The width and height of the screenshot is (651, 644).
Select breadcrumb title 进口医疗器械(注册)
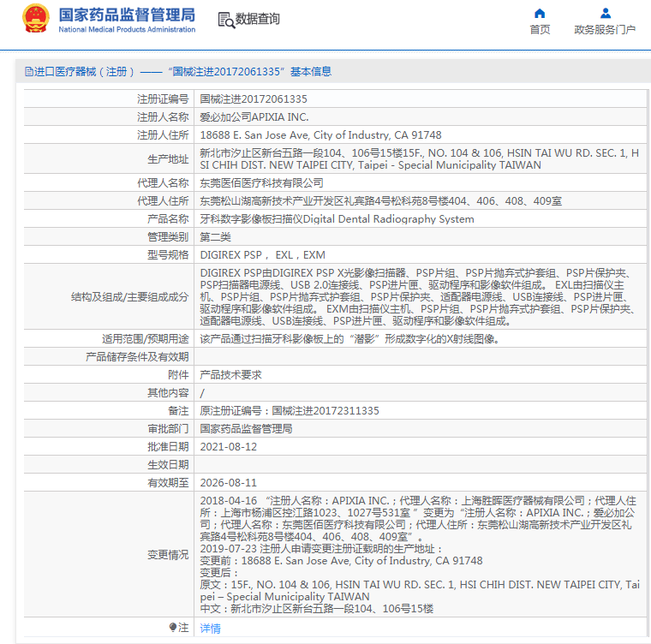click(84, 72)
